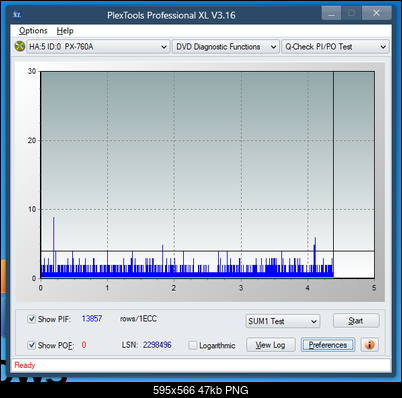402x398 pixels.
Task: Click the Start button
Action: [356, 321]
